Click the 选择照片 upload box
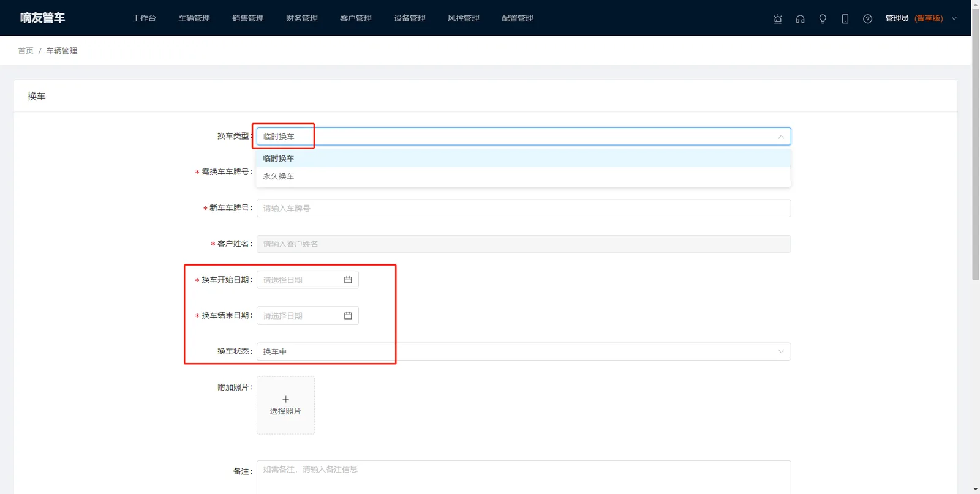The image size is (980, 494). point(285,405)
